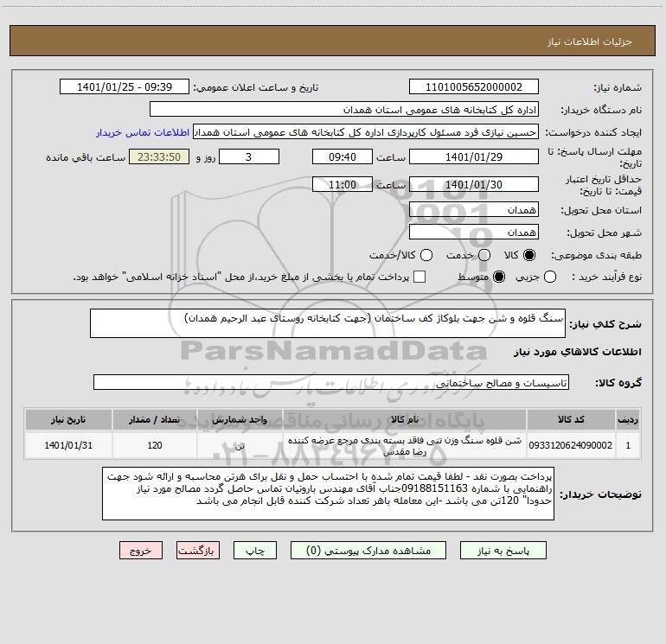The width and height of the screenshot is (666, 644).
Task: Select the کالا radio button
Action: point(528,255)
